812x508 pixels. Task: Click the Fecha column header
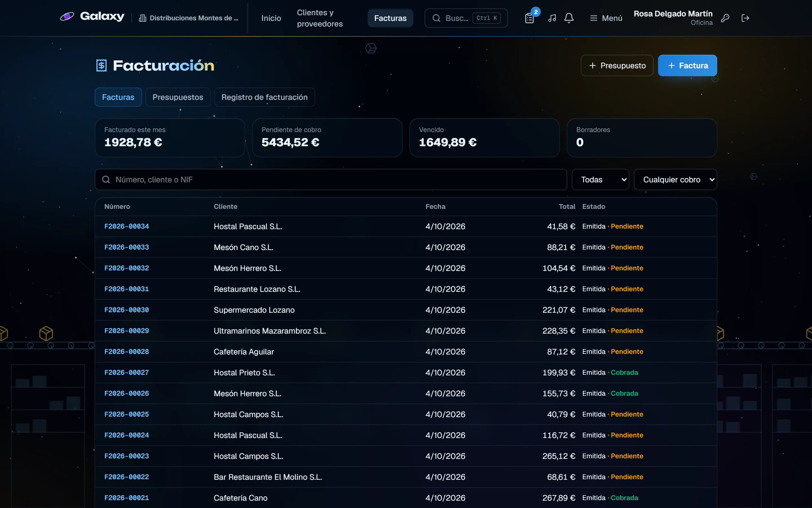pos(435,207)
